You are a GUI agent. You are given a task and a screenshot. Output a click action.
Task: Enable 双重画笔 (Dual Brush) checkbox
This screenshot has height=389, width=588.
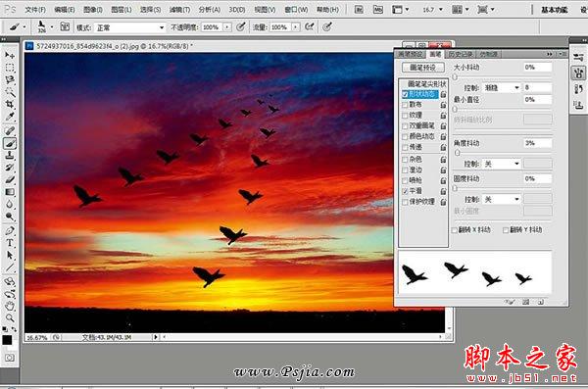tap(405, 125)
